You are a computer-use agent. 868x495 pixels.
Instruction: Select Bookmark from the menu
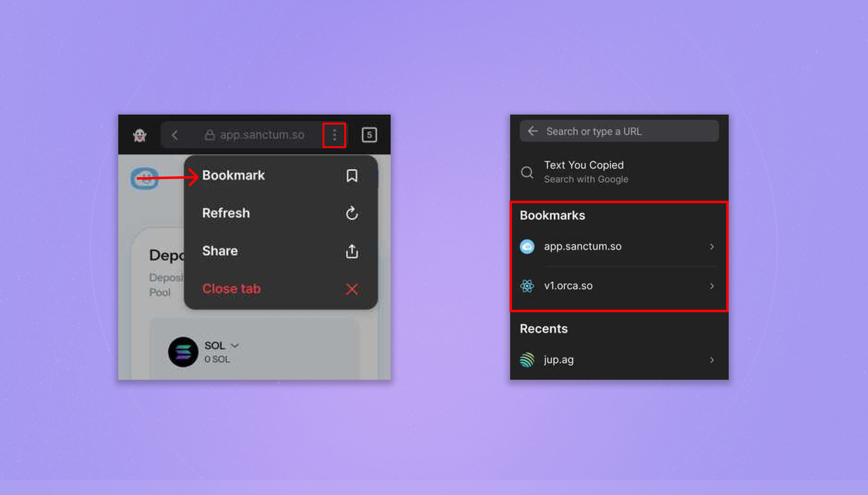[x=280, y=175]
